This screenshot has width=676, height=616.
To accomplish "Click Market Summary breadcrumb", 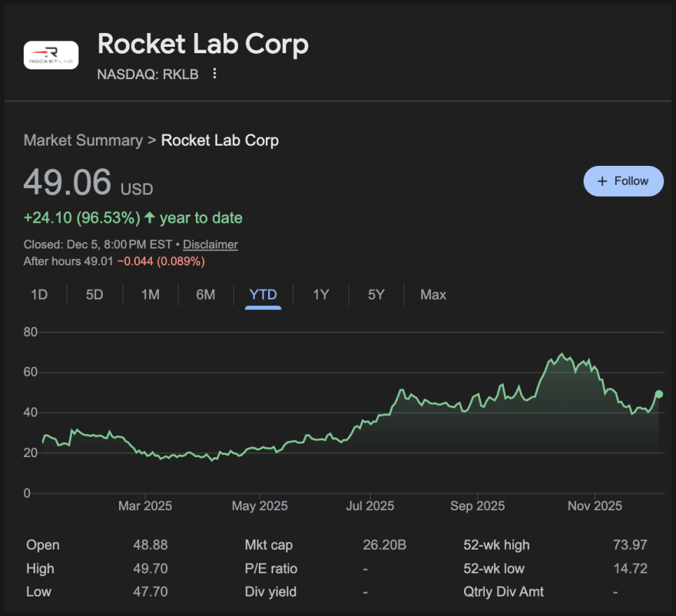I will pos(83,140).
